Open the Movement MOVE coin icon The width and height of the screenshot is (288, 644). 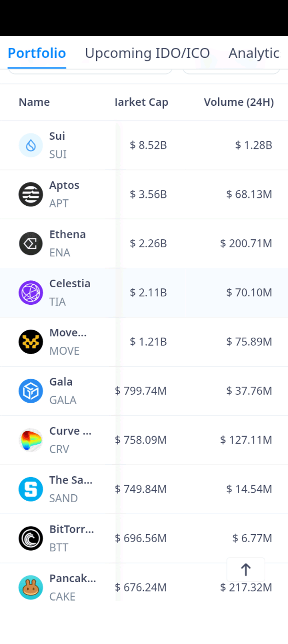[31, 342]
